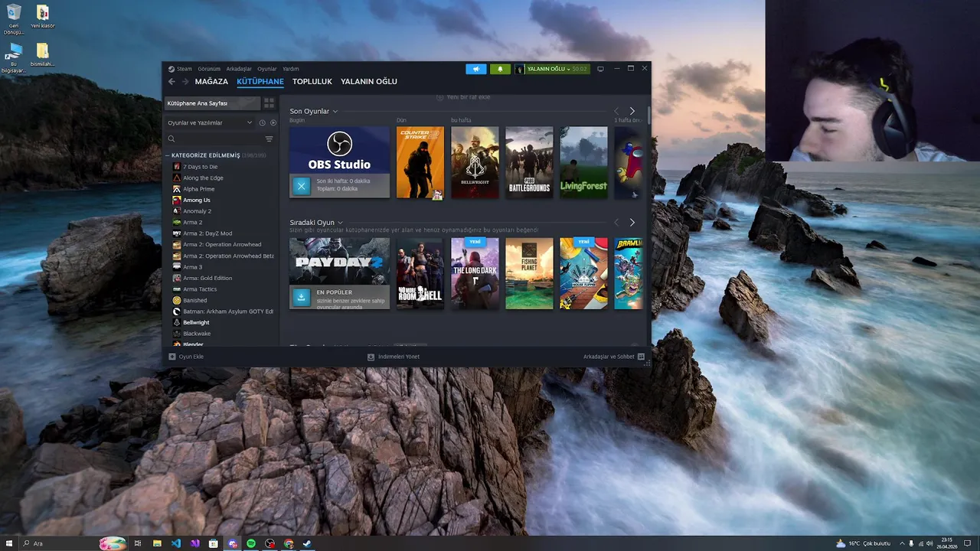Open Steam from the taskbar
Screen dimensions: 980x551
(x=307, y=543)
